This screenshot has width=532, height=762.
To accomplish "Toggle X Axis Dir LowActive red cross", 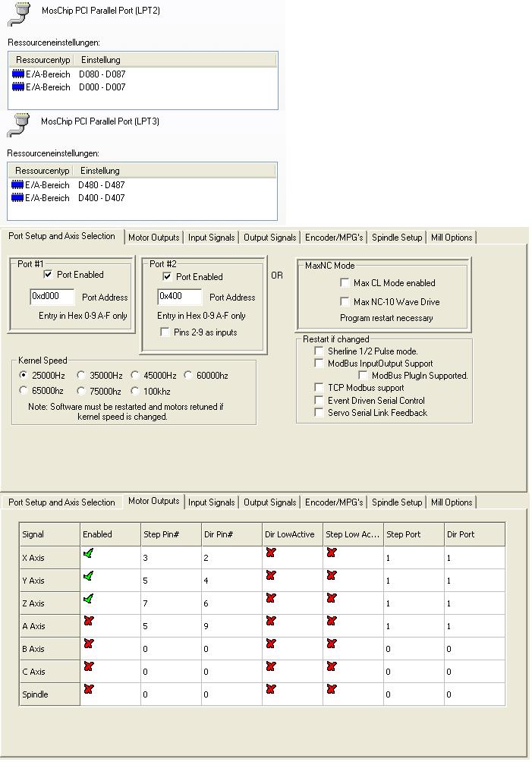I will [x=271, y=553].
